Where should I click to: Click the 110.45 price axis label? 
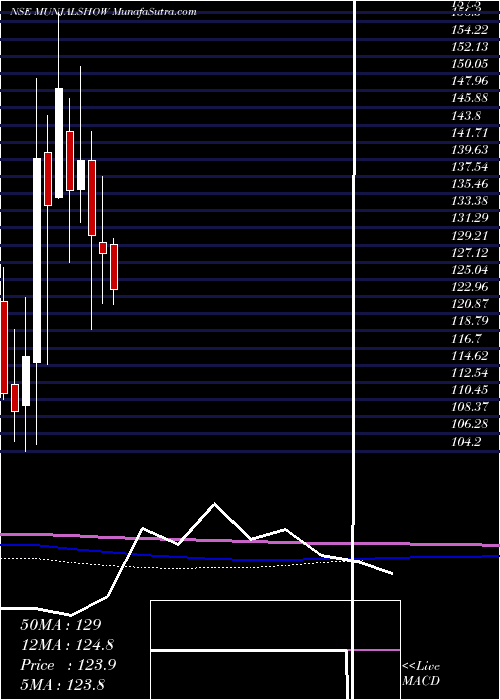(470, 390)
